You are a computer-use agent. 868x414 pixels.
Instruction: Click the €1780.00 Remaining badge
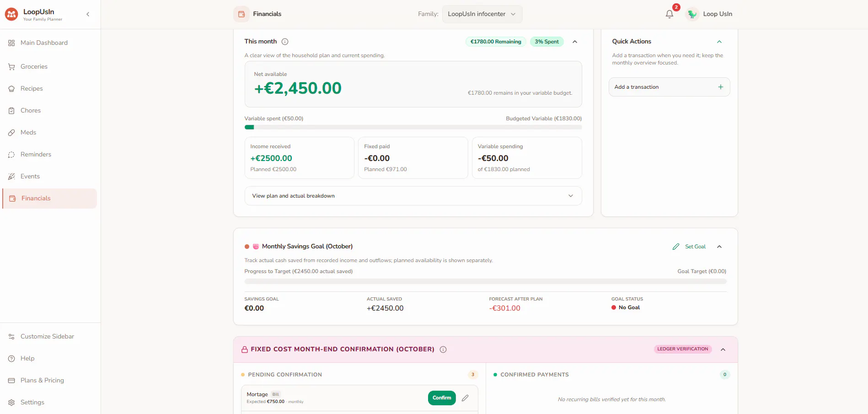496,42
